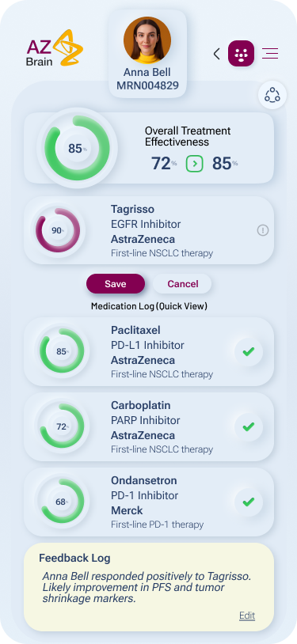Go back with the left chevron

click(x=216, y=54)
